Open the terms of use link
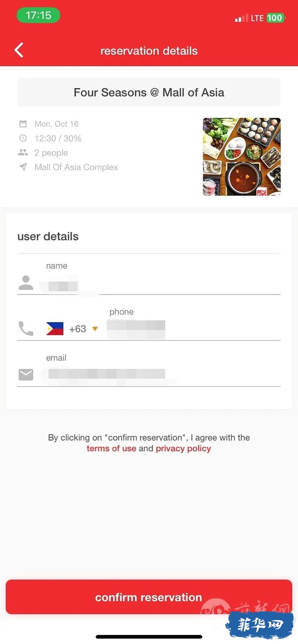 click(111, 448)
